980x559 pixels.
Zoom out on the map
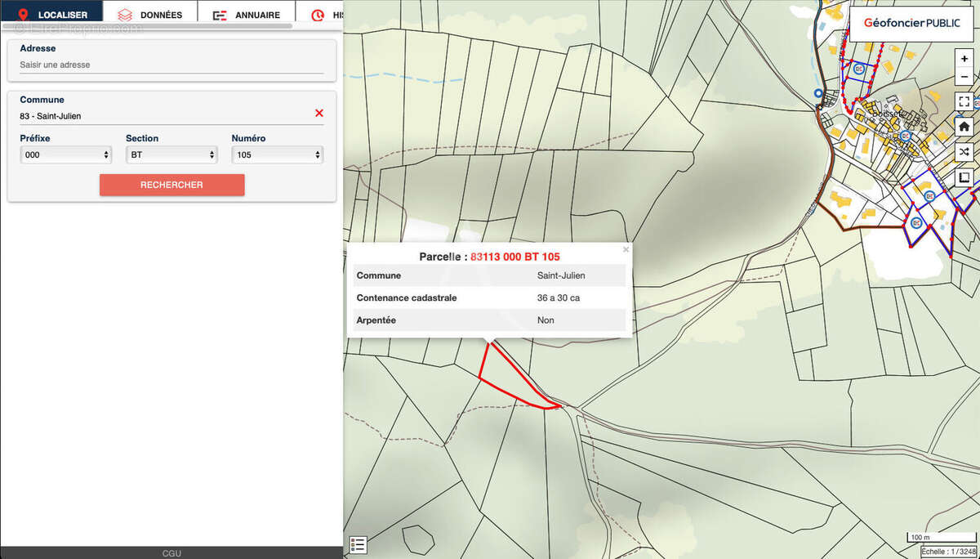pyautogui.click(x=964, y=76)
